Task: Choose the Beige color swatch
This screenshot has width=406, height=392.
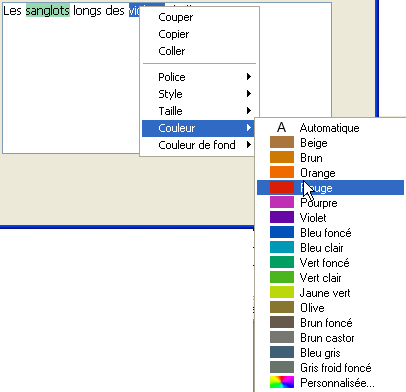Action: [282, 142]
